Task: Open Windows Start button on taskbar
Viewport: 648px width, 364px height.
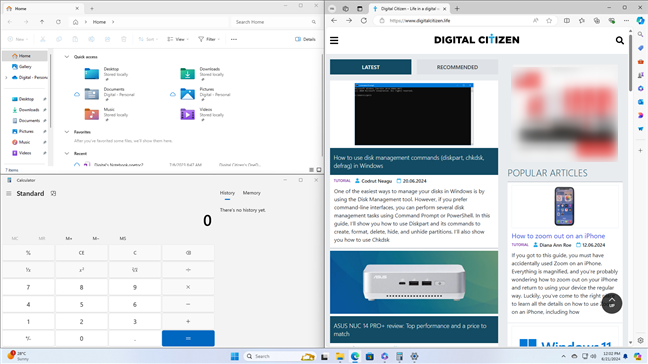Action: pyautogui.click(x=234, y=356)
